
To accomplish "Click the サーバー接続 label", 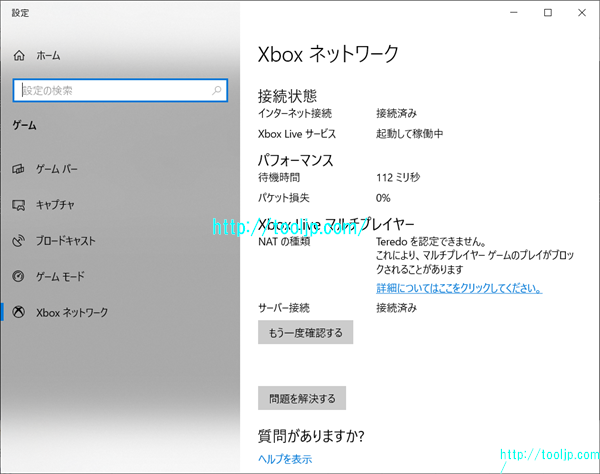I will click(x=284, y=308).
